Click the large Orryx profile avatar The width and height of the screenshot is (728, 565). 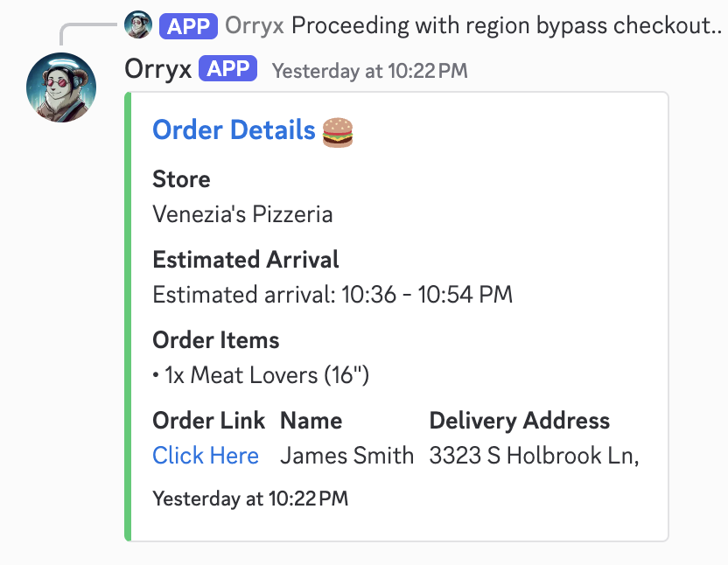(61, 87)
